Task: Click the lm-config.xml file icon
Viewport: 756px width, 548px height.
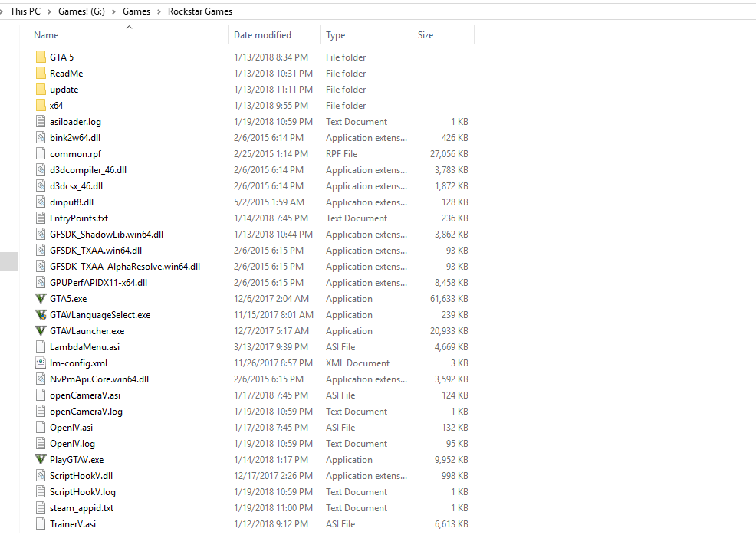Action: click(41, 363)
